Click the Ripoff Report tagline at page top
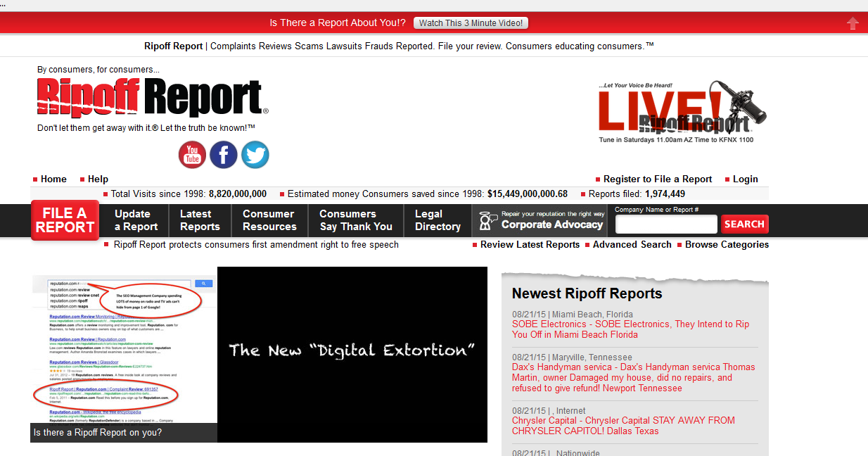This screenshot has height=456, width=868. tap(399, 46)
